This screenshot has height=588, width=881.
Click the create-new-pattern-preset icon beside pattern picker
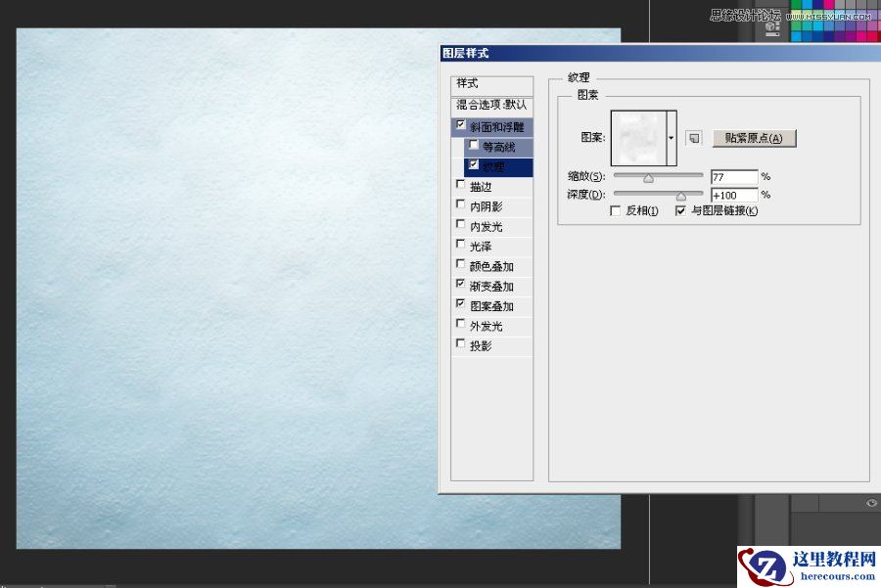(x=693, y=138)
